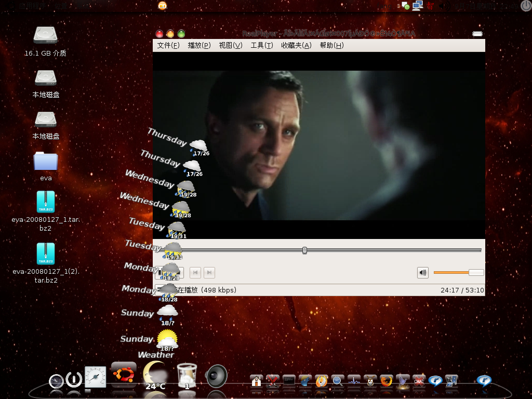This screenshot has height=399, width=532.
Task: Click the orange RealPlayer volume slider
Action: 459,272
